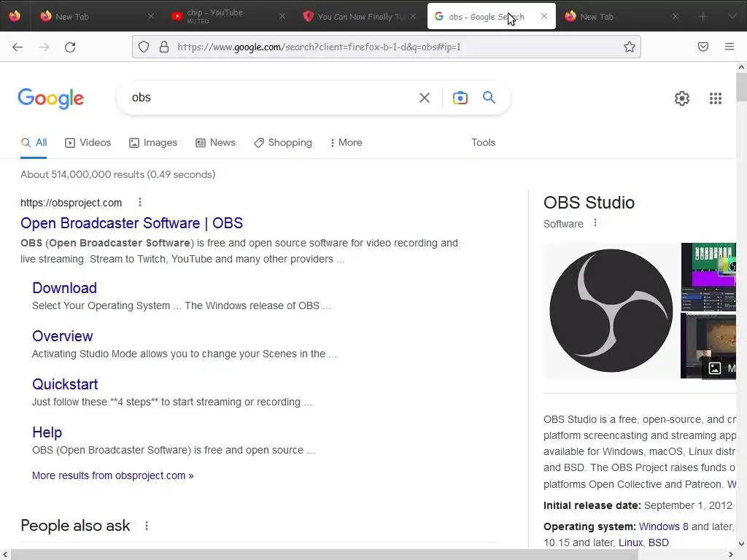Run search with the magnifying glass button
The height and width of the screenshot is (560, 747).
[x=489, y=97]
